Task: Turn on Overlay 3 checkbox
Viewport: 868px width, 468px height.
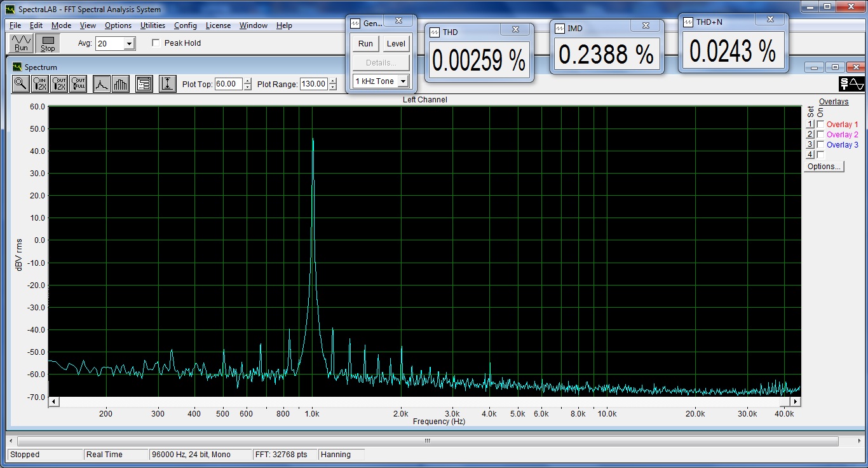Action: [x=820, y=145]
